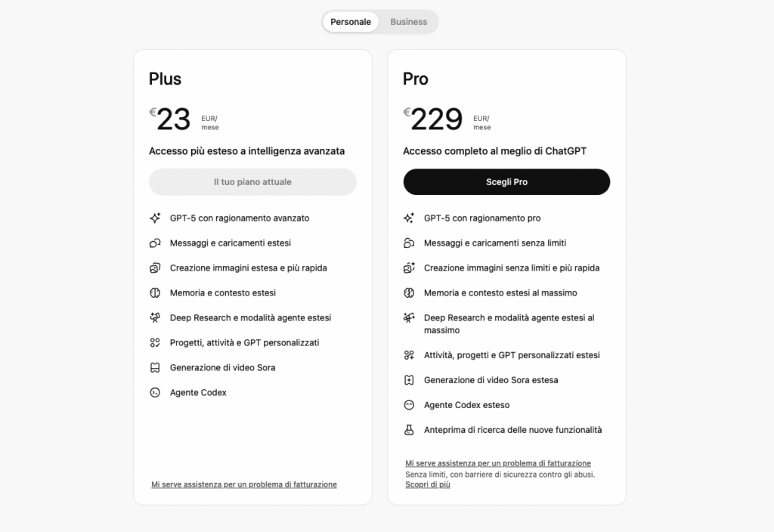Click the Sora video generation icon in Plus
Viewport: 774px width, 532px height.
tap(155, 368)
